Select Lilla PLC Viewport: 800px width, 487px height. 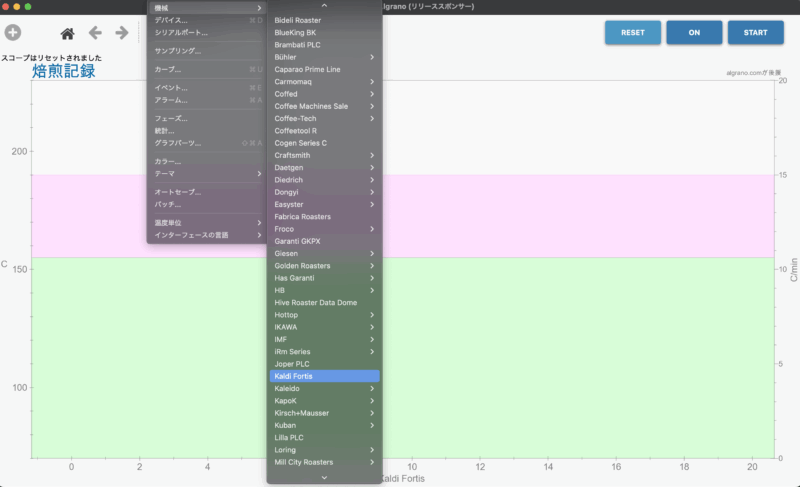pos(324,438)
